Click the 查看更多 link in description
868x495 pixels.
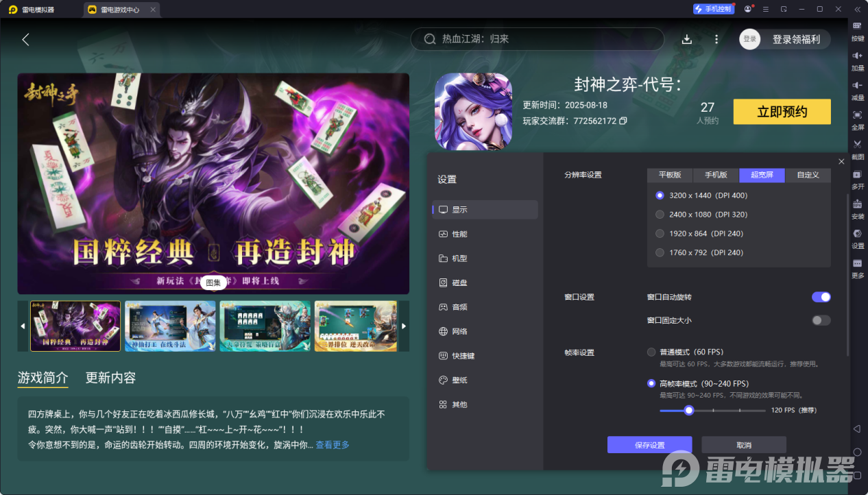333,445
